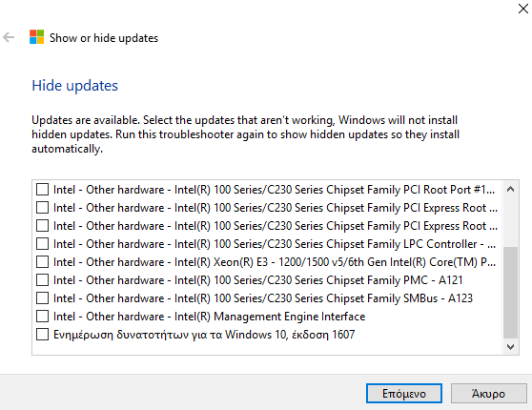Check the Management Engine Interface update

(42, 317)
